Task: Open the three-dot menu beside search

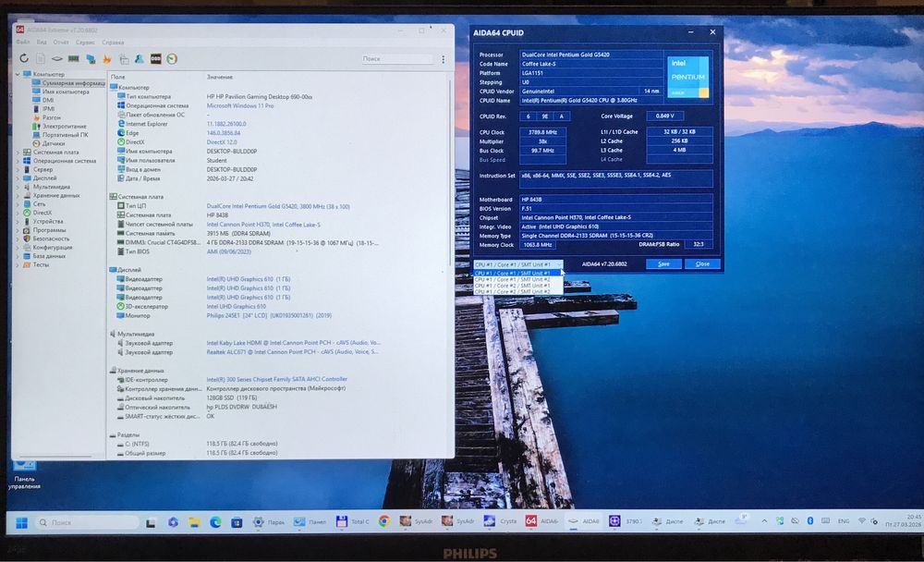Action: 444,59
